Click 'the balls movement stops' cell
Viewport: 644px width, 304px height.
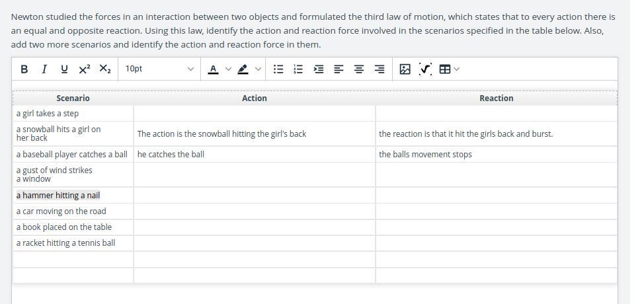496,154
